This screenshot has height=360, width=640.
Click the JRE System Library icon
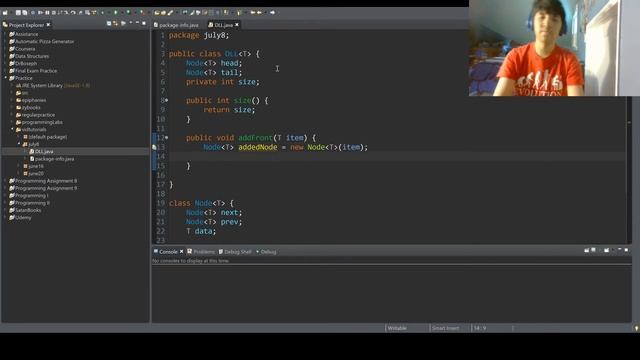click(18, 86)
